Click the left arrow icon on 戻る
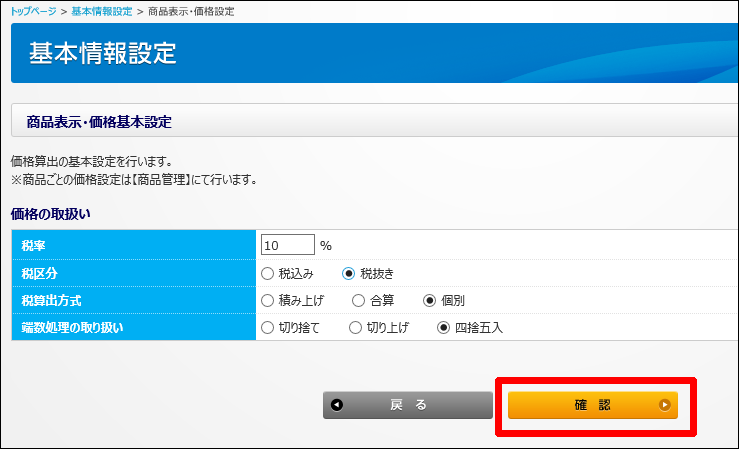 (337, 405)
